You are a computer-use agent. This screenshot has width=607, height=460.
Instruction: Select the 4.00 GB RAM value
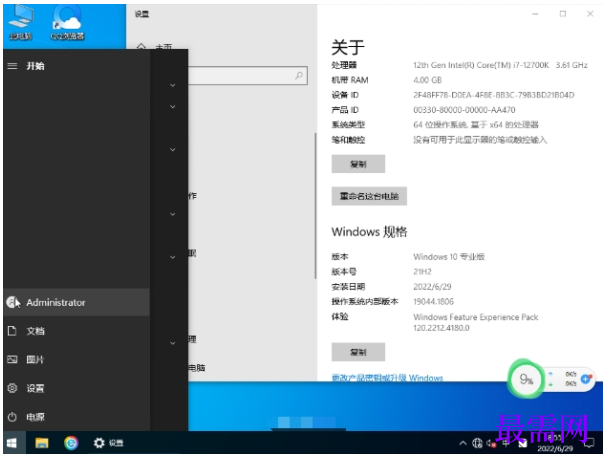(427, 80)
